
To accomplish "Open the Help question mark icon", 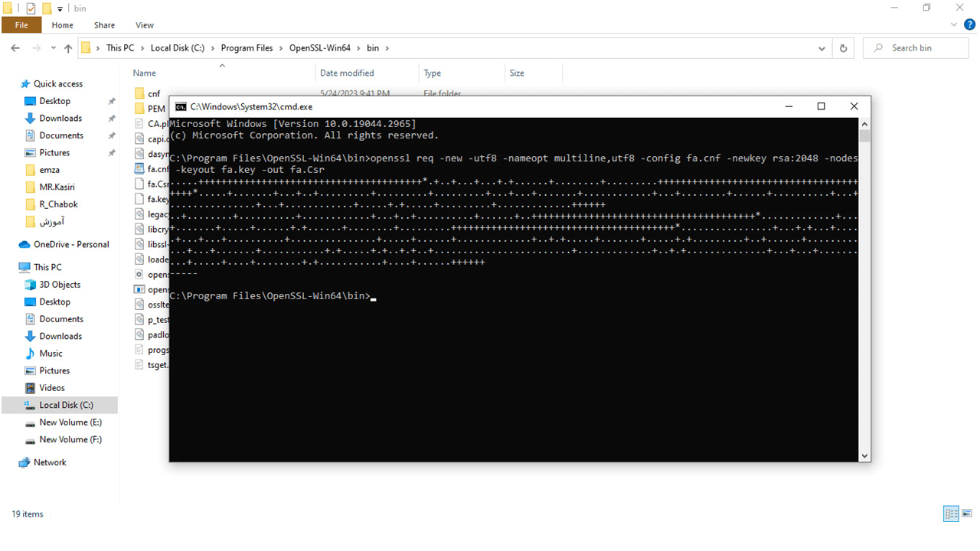I will coord(967,25).
